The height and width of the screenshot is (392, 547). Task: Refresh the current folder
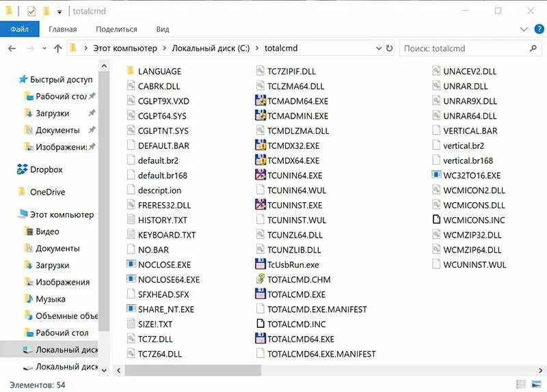pos(389,48)
